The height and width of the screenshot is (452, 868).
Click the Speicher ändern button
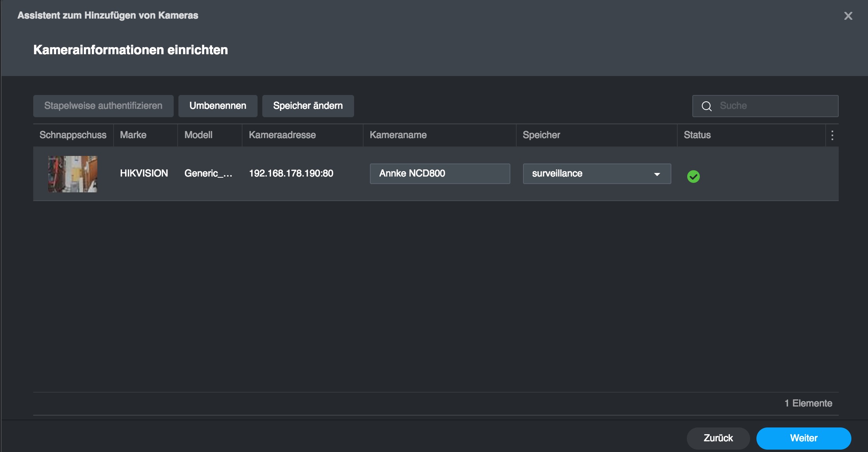(x=308, y=106)
